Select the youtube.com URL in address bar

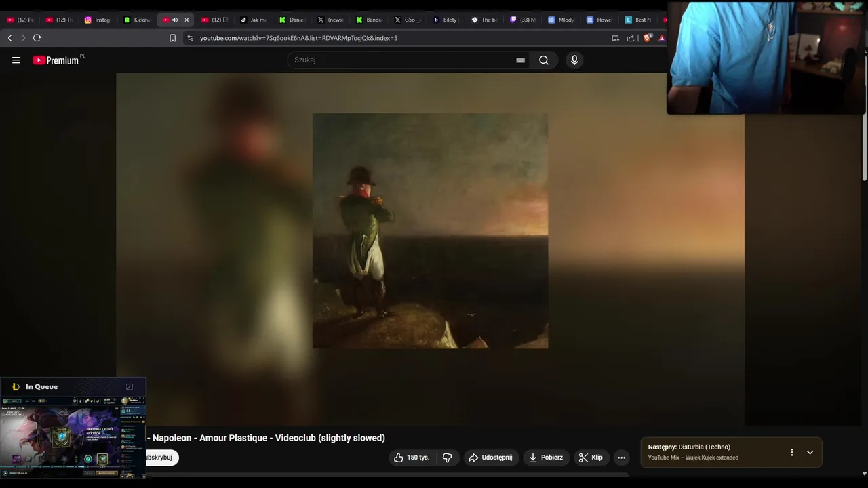coord(298,38)
